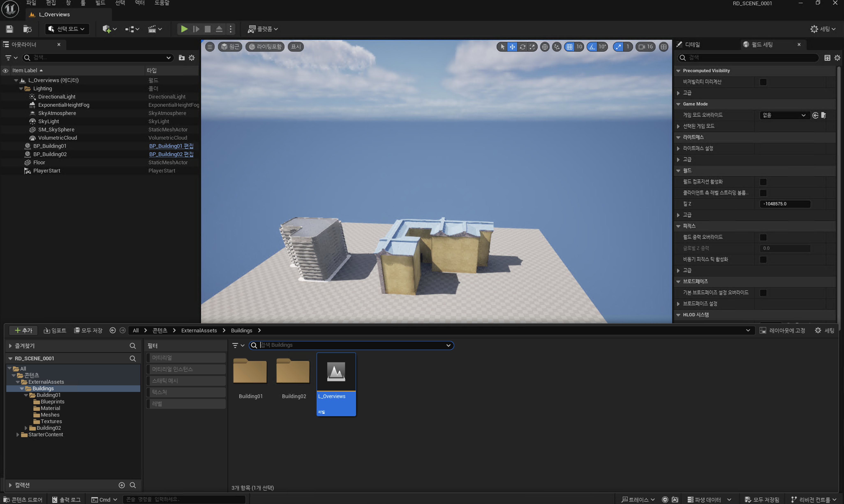Open the grid snap value 10 dropdown
Viewport: 844px width, 504px height.
click(x=579, y=46)
